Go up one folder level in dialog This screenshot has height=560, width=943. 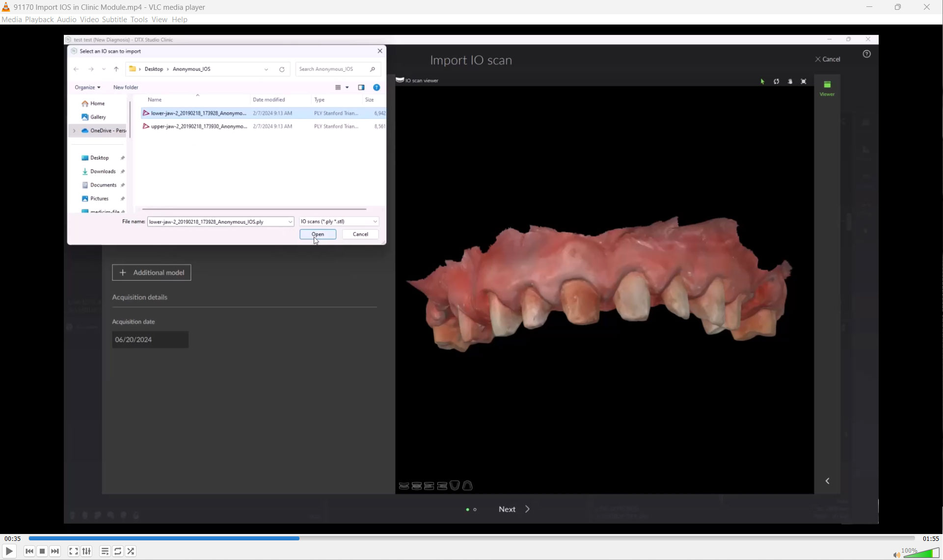pos(116,69)
